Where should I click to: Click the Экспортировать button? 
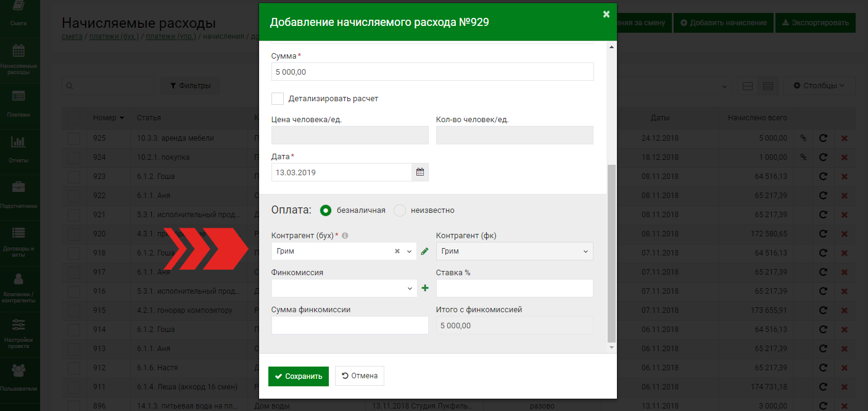tap(816, 23)
